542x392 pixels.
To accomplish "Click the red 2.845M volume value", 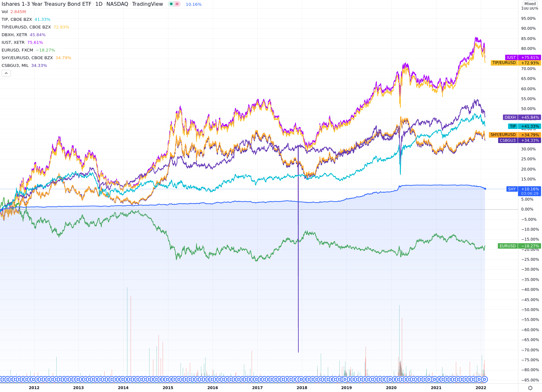I will (18, 12).
